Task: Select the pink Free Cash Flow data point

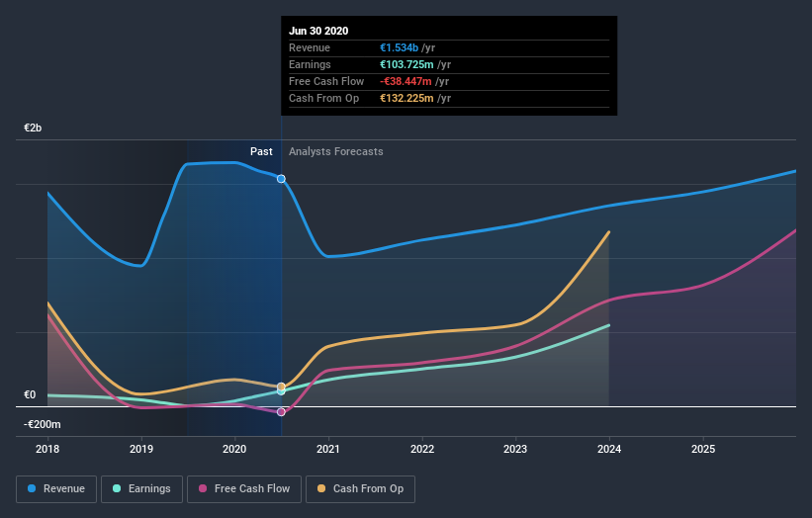Action: coord(281,412)
